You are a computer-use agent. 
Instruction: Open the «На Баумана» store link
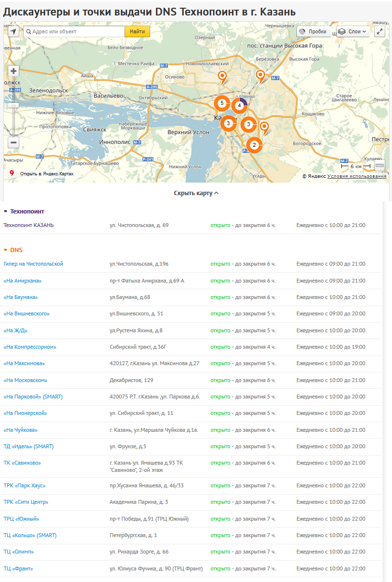[21, 297]
